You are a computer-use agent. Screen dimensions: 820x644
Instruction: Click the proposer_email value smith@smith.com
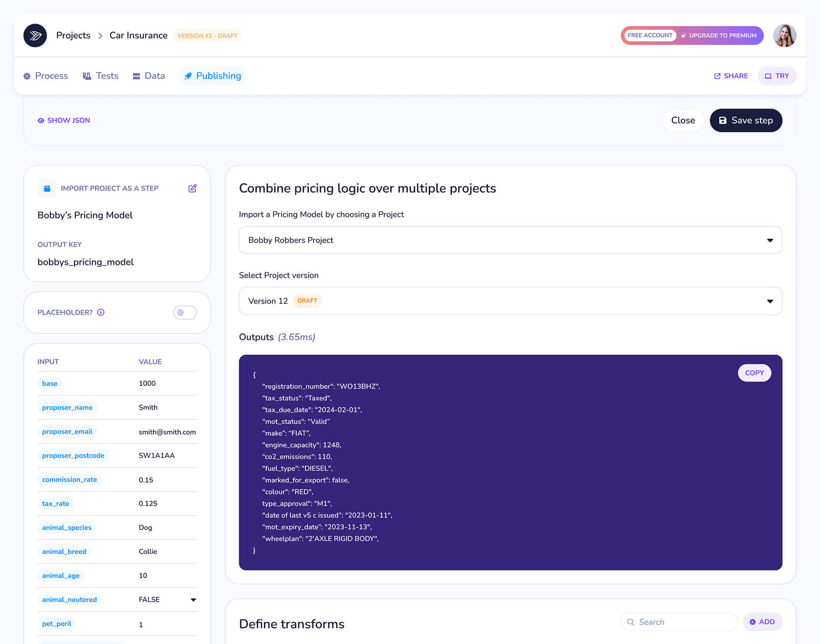[x=167, y=432]
